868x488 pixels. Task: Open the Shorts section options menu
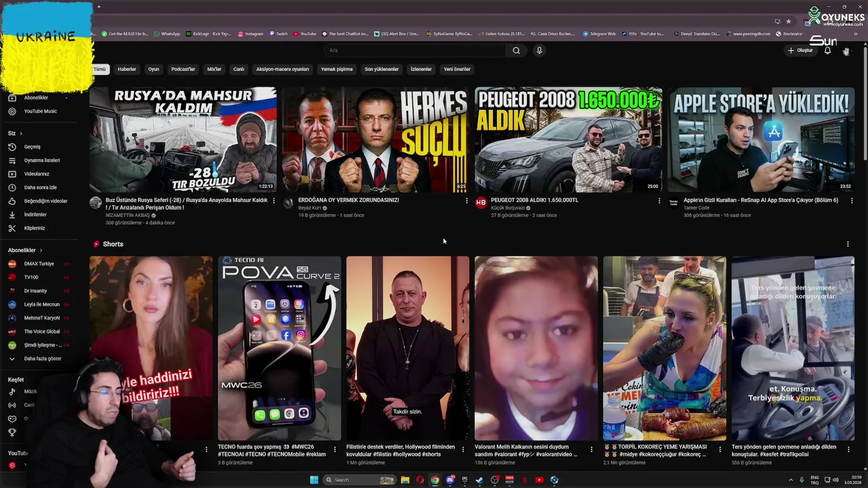[848, 244]
